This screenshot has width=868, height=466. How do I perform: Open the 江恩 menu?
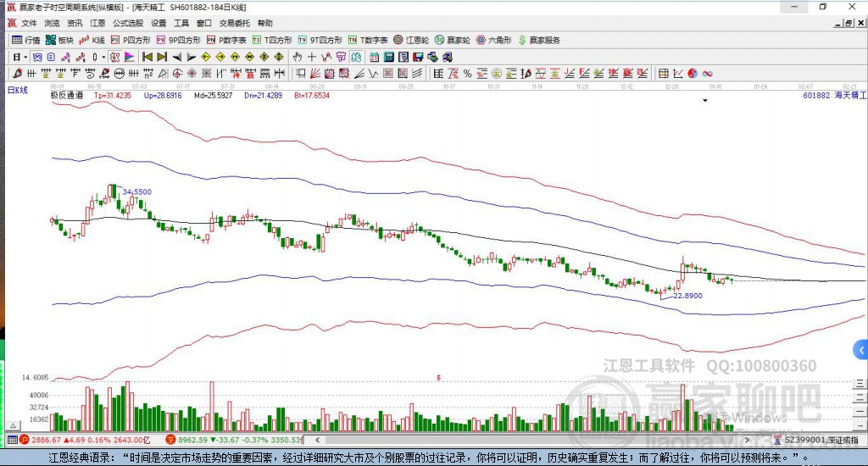tap(97, 23)
